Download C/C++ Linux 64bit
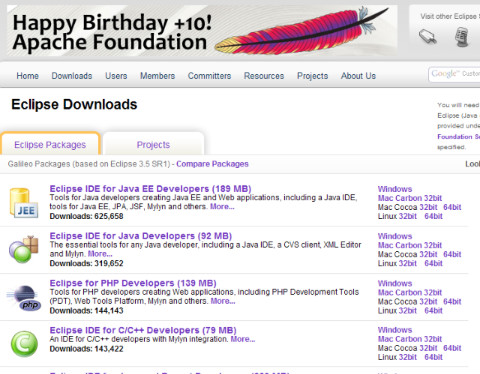480x374 pixels. click(x=433, y=357)
